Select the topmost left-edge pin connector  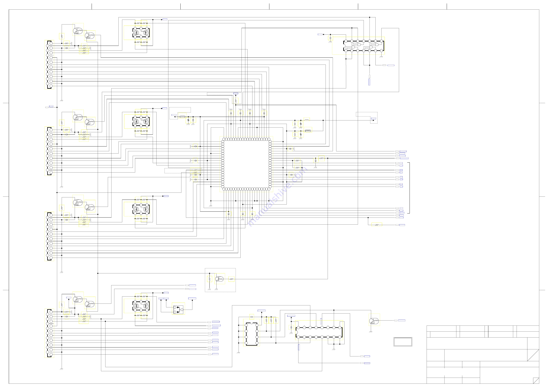coord(49,65)
